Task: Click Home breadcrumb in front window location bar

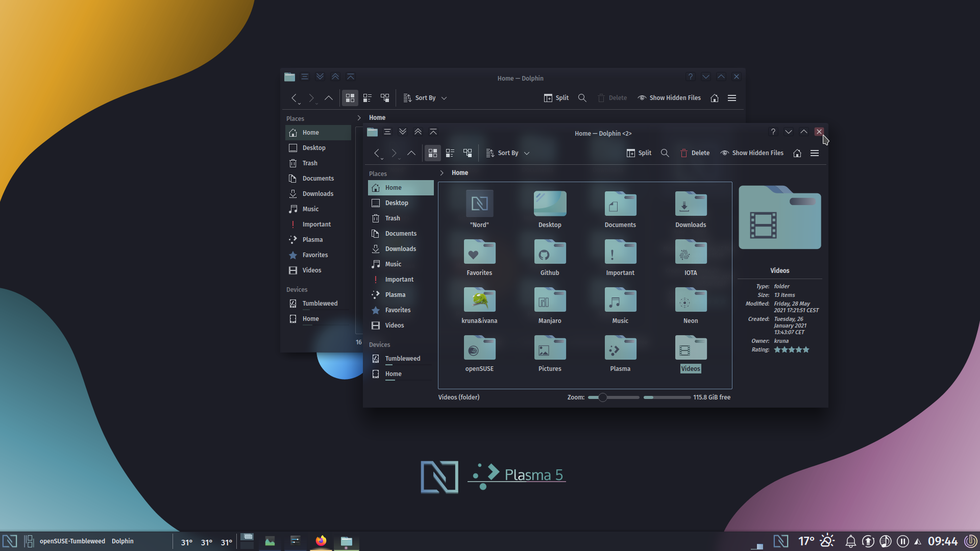Action: click(460, 173)
